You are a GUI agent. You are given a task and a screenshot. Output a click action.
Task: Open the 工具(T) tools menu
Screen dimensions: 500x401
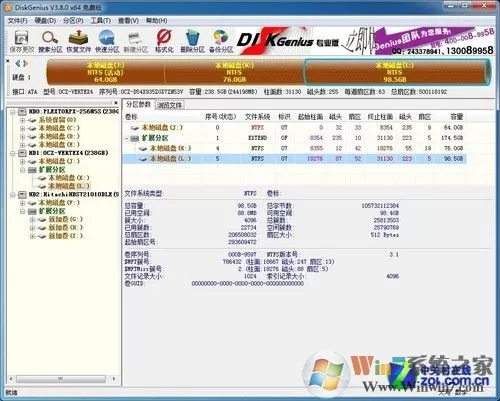click(100, 21)
